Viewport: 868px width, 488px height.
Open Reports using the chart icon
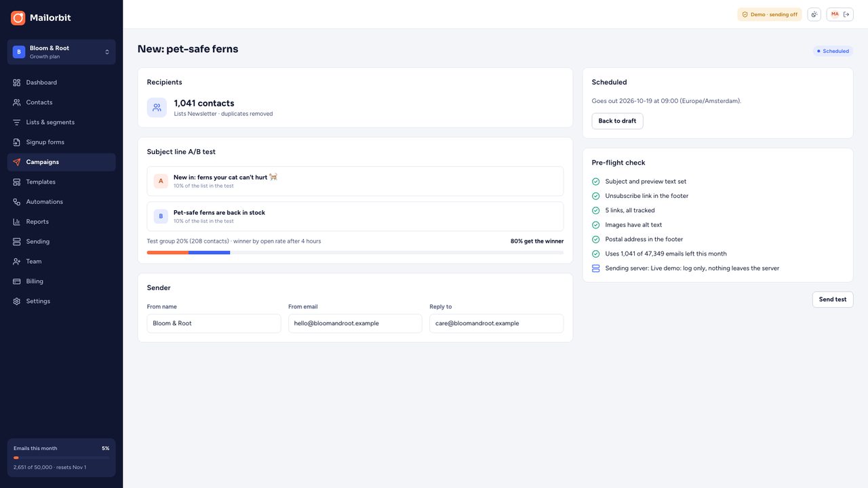click(x=17, y=222)
